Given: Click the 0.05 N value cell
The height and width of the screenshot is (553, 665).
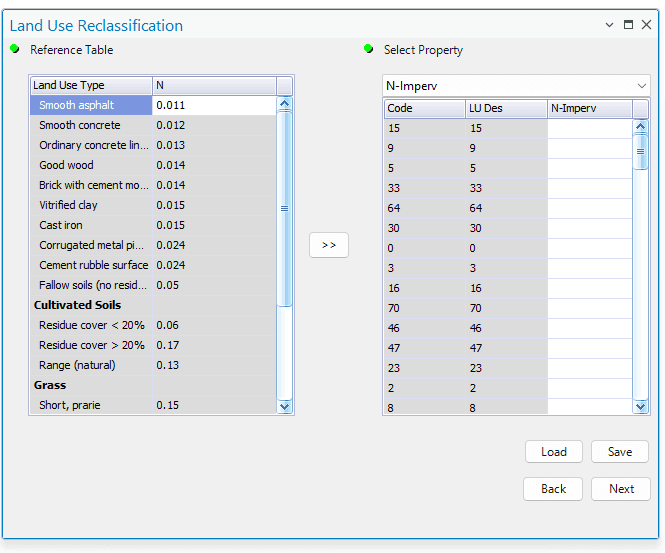Looking at the screenshot, I should pyautogui.click(x=214, y=285).
